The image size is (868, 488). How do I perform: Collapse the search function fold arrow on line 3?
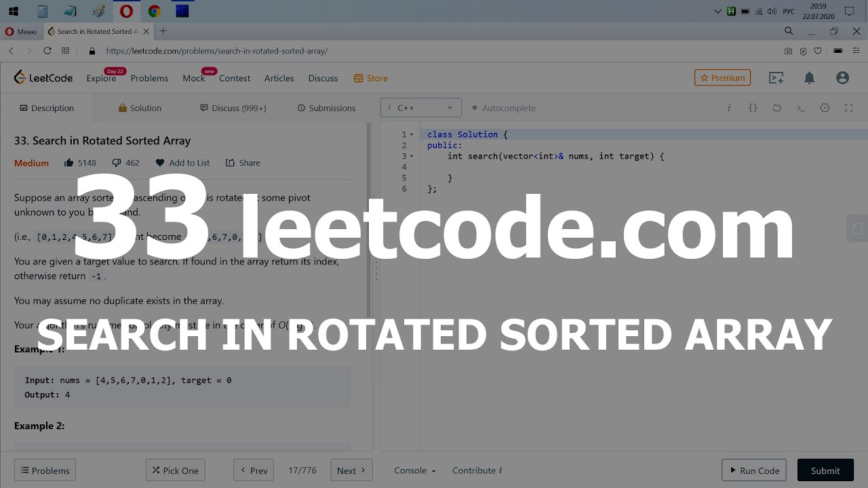pos(412,157)
